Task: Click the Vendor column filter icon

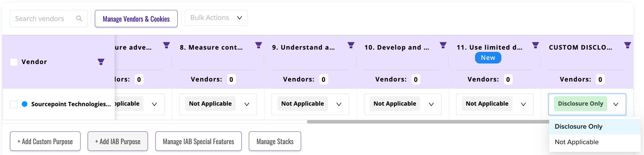Action: click(x=101, y=62)
